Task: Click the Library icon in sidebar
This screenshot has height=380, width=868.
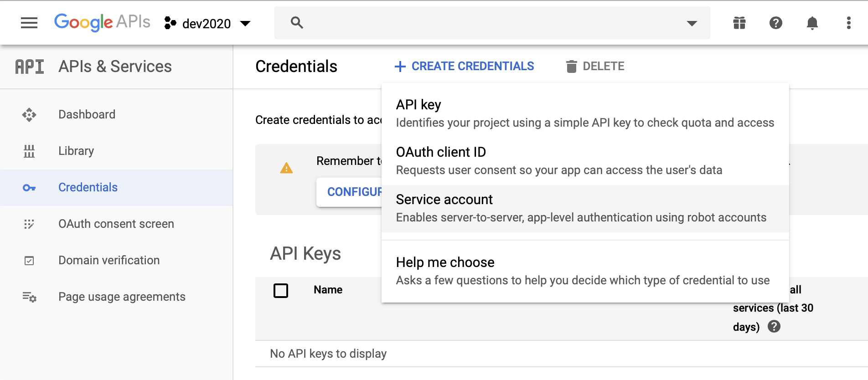Action: [29, 151]
